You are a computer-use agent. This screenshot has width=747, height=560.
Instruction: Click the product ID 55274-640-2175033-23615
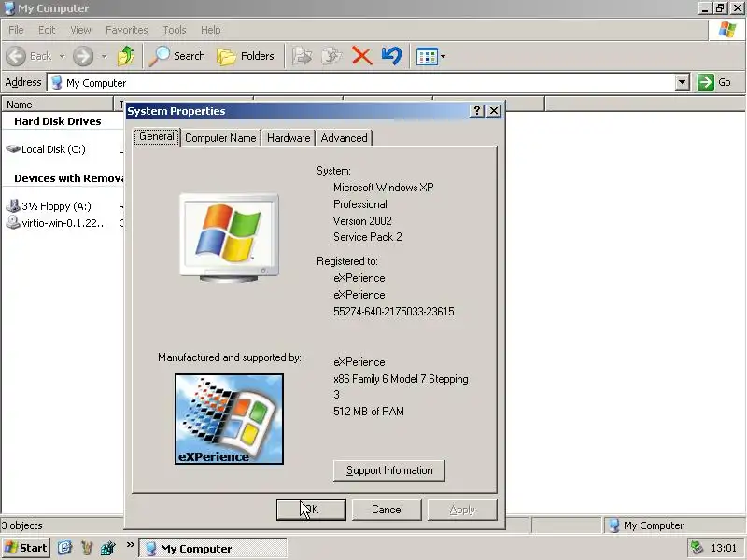click(393, 312)
